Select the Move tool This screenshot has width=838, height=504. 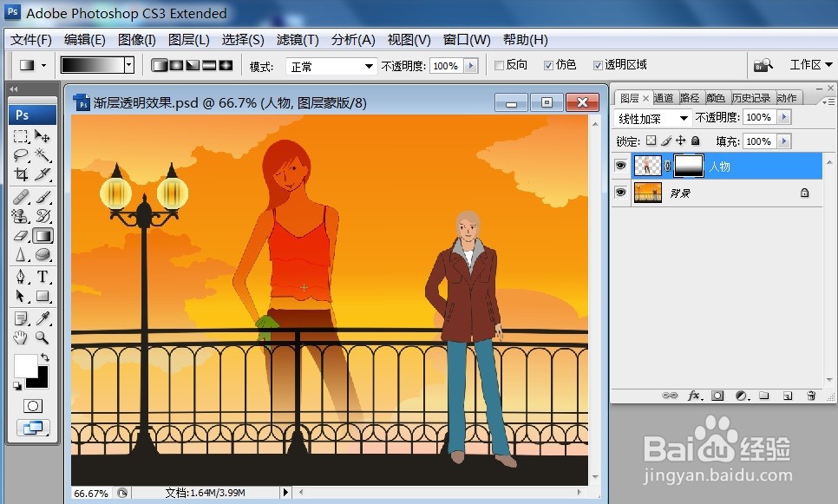click(x=43, y=137)
